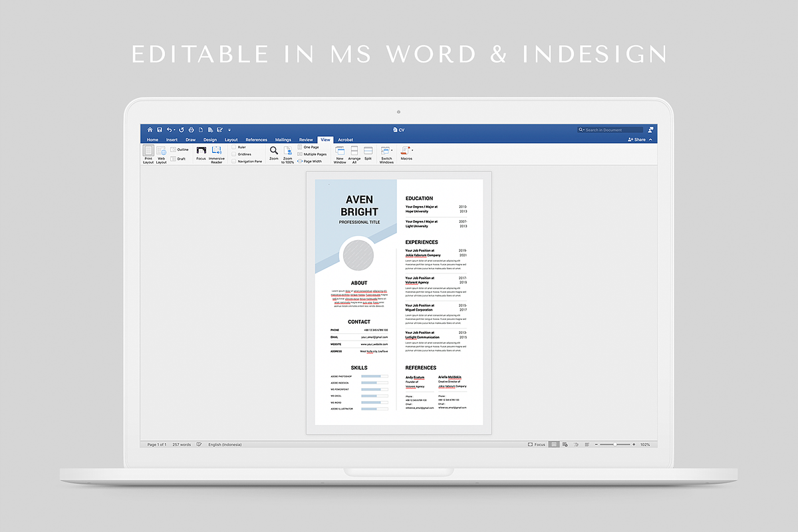Open the Review tab
This screenshot has height=532, width=798.
tap(306, 140)
